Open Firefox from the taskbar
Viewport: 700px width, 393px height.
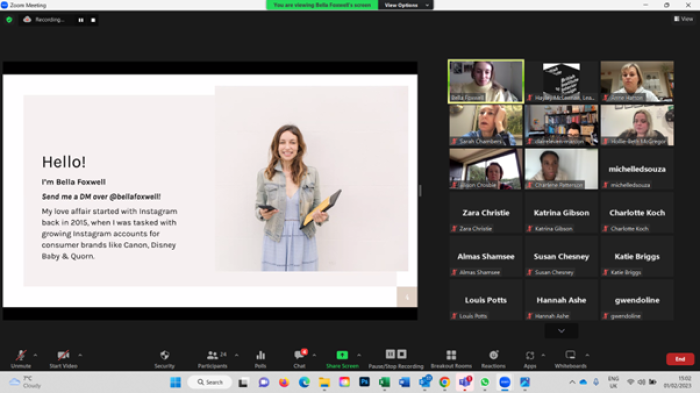pos(284,382)
